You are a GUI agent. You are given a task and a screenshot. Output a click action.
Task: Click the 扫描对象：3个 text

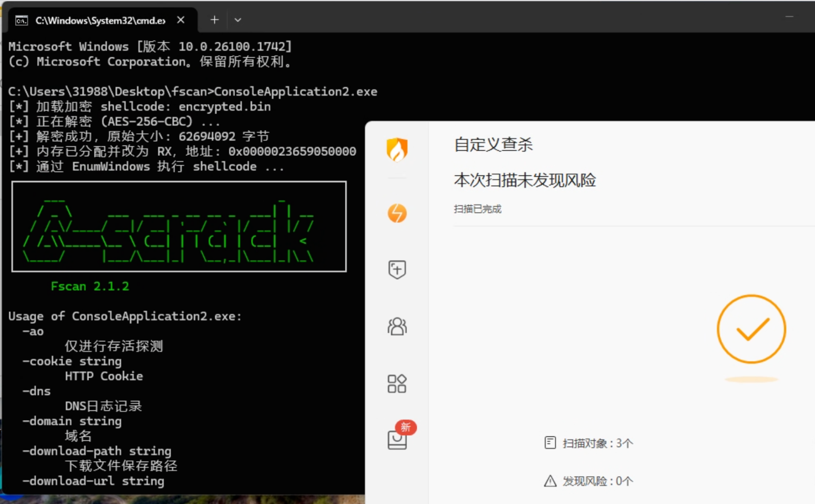tap(598, 443)
